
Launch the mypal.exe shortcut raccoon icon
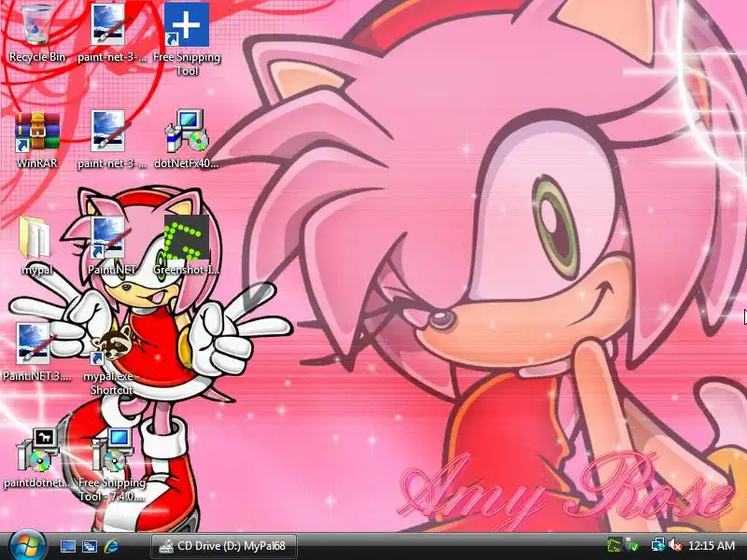pos(111,359)
